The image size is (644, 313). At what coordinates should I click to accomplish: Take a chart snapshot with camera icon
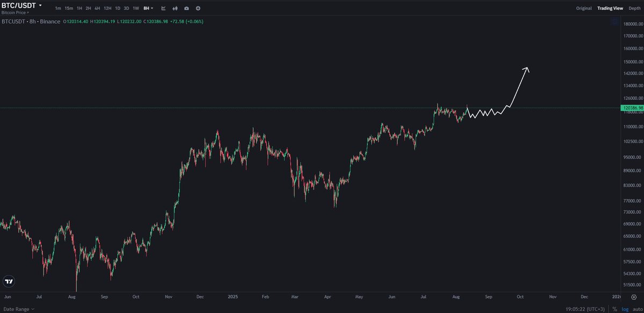pyautogui.click(x=186, y=8)
